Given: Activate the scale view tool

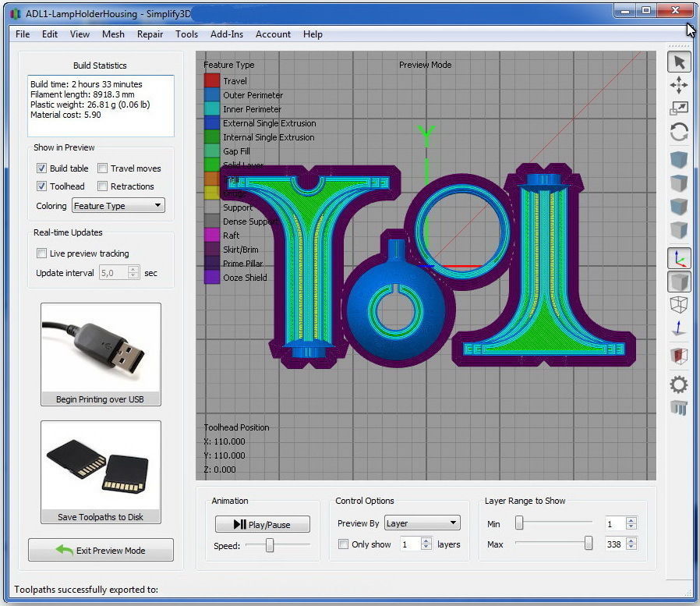Looking at the screenshot, I should (679, 108).
